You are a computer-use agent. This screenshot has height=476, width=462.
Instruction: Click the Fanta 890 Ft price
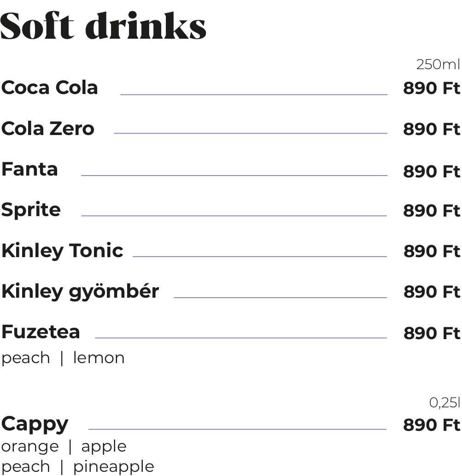[x=432, y=171]
